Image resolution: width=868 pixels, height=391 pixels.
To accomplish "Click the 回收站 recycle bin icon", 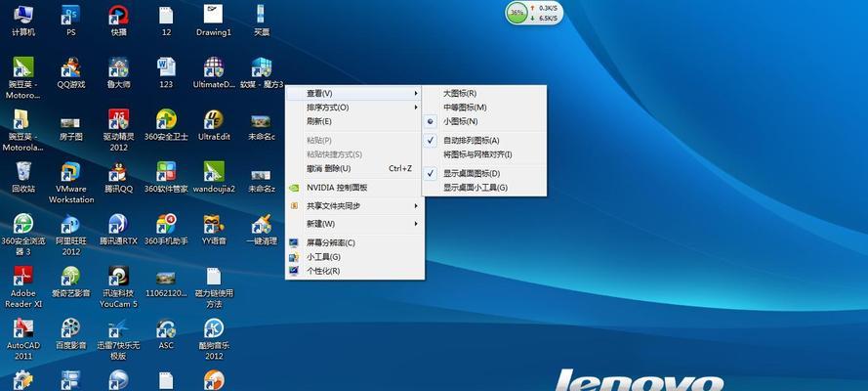I will pos(23,172).
